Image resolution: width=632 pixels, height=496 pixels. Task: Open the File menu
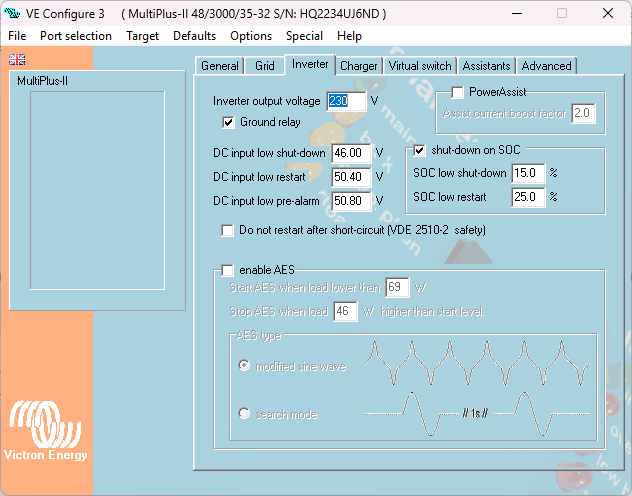tap(17, 36)
